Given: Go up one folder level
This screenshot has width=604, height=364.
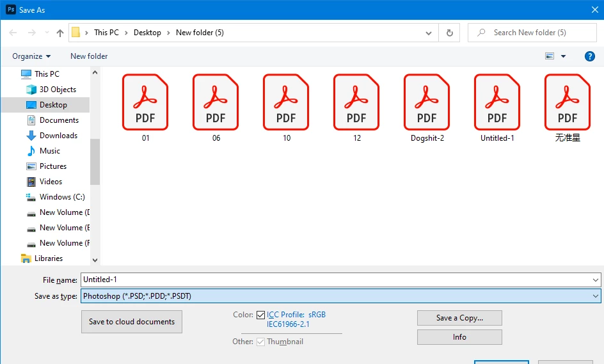Looking at the screenshot, I should (x=60, y=33).
